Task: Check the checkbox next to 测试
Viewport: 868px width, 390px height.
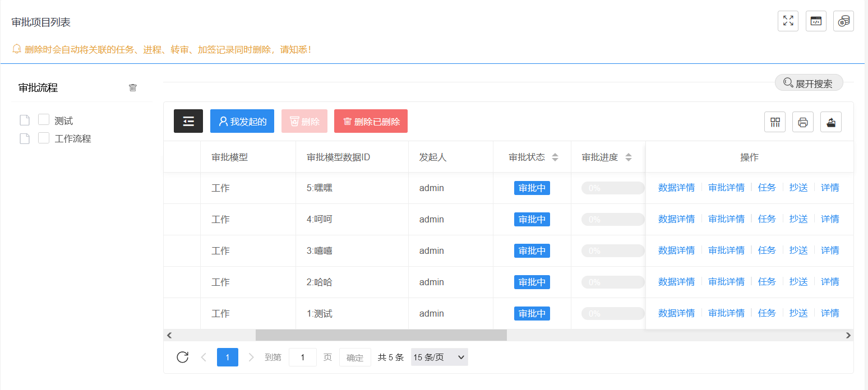Action: (43, 120)
